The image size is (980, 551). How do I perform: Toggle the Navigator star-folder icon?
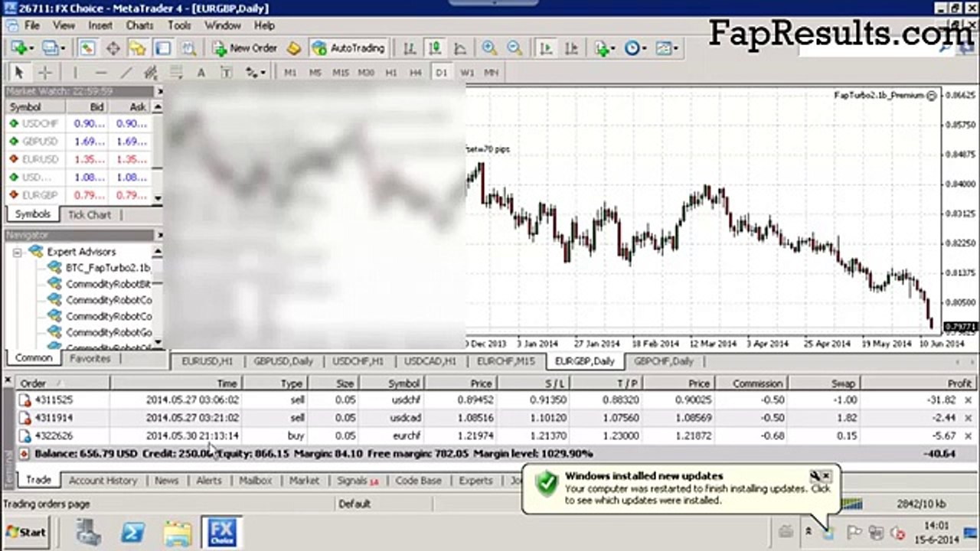coord(138,48)
